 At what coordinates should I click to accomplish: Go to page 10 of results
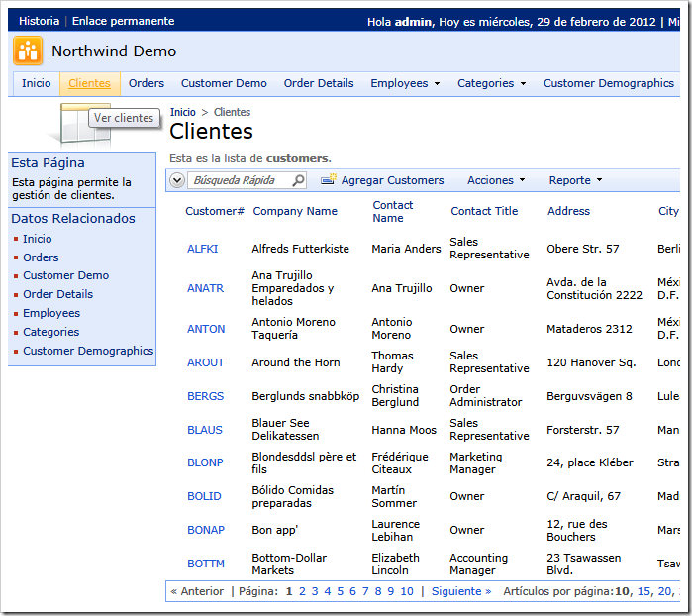click(x=407, y=591)
